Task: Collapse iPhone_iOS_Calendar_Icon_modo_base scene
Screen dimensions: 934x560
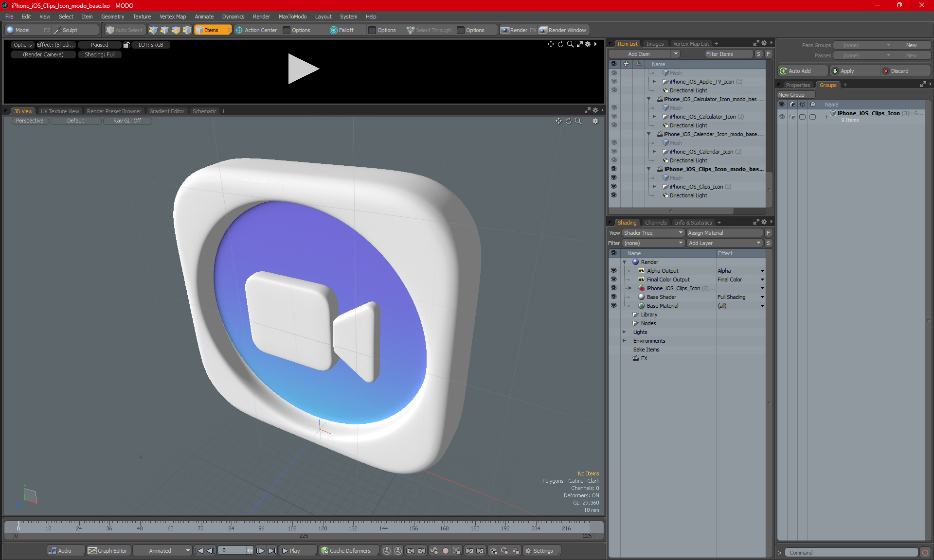Action: point(648,134)
